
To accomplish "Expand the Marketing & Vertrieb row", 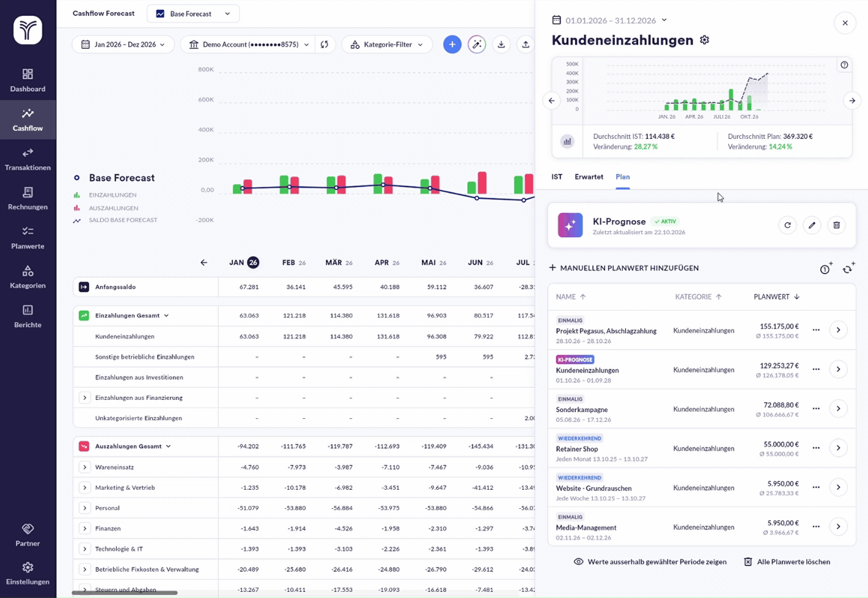I will coord(85,488).
